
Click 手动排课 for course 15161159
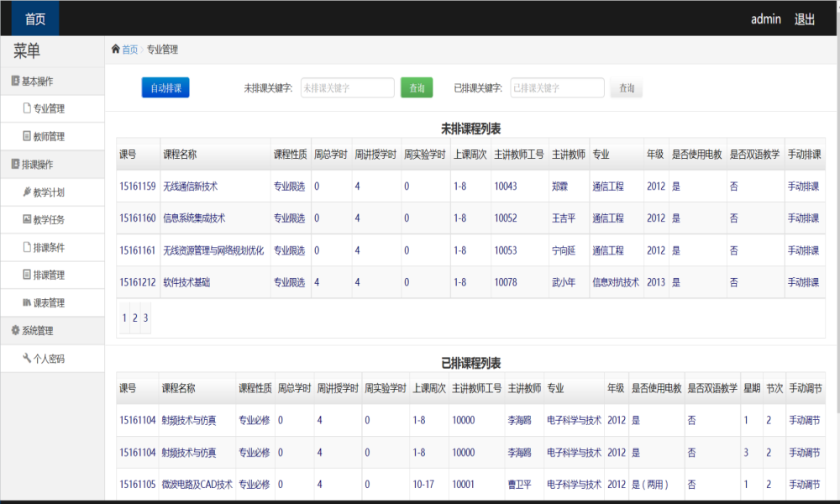[x=803, y=186]
